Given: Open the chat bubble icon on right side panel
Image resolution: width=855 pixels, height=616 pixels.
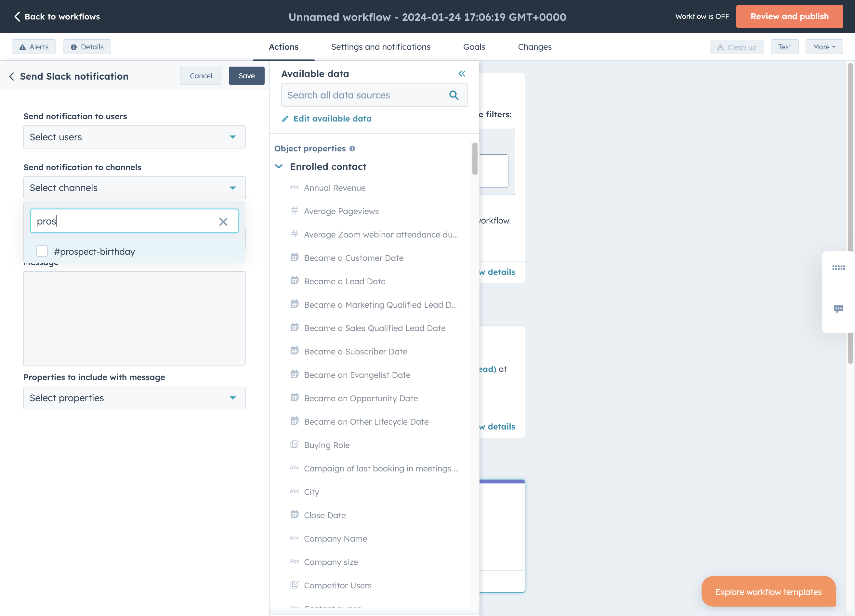Looking at the screenshot, I should click(838, 309).
